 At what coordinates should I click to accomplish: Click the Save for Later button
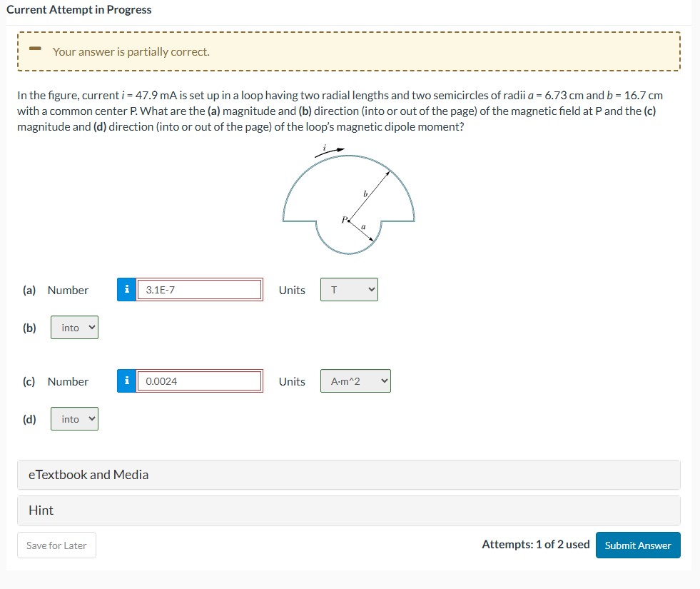pos(56,545)
